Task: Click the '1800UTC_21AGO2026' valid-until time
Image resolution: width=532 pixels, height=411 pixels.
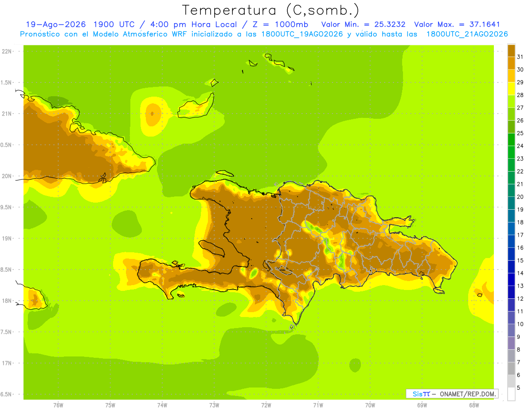Action: tap(467, 34)
